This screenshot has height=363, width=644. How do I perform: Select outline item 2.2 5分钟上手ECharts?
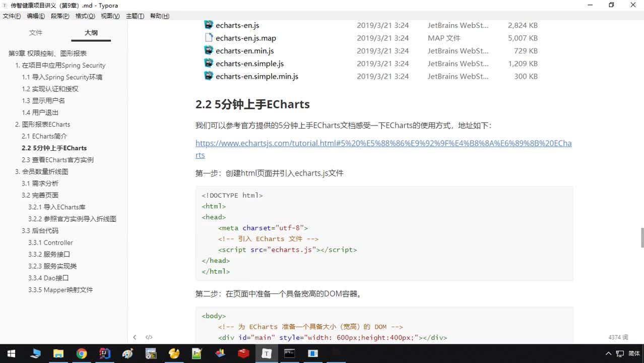click(54, 148)
